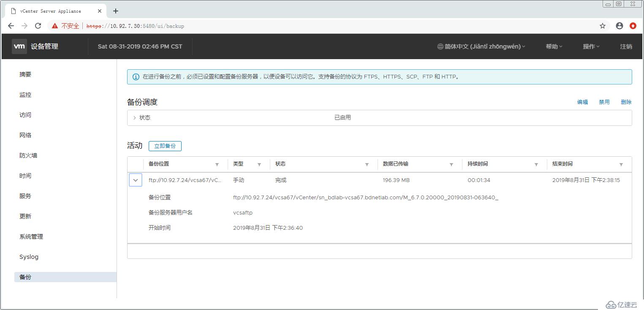Sort by the 备份位置 column header

pos(159,164)
